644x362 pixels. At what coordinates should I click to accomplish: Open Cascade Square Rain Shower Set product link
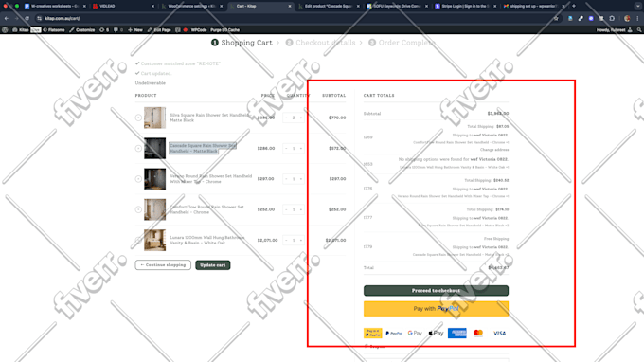coord(203,149)
